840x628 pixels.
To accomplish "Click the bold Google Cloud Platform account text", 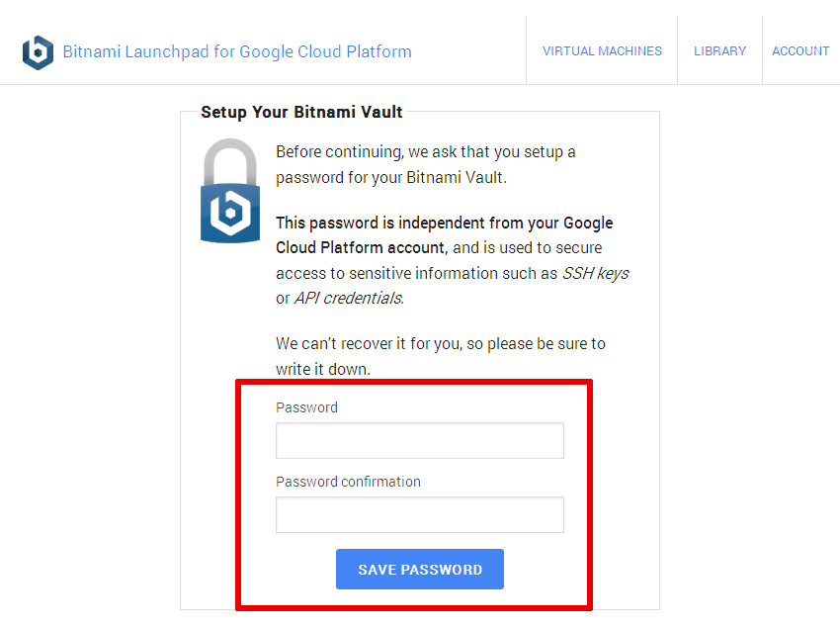I will tap(444, 235).
